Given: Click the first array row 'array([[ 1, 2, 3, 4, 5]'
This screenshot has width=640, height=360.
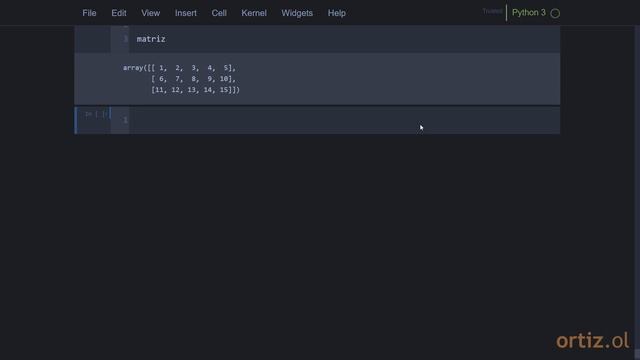Looking at the screenshot, I should point(179,68).
